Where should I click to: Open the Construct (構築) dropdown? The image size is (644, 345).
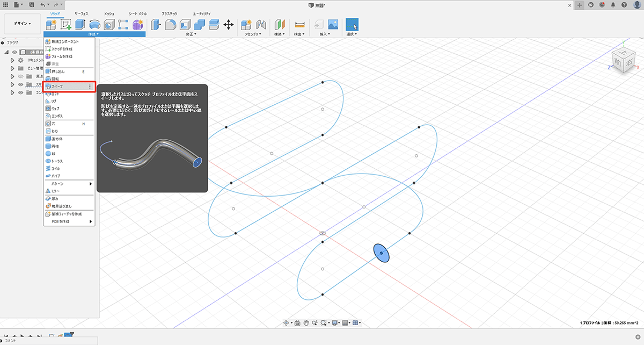tap(280, 34)
